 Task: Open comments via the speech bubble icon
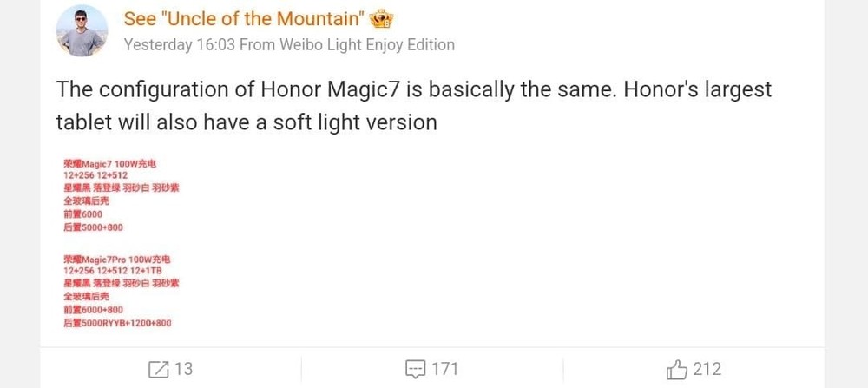(x=416, y=369)
